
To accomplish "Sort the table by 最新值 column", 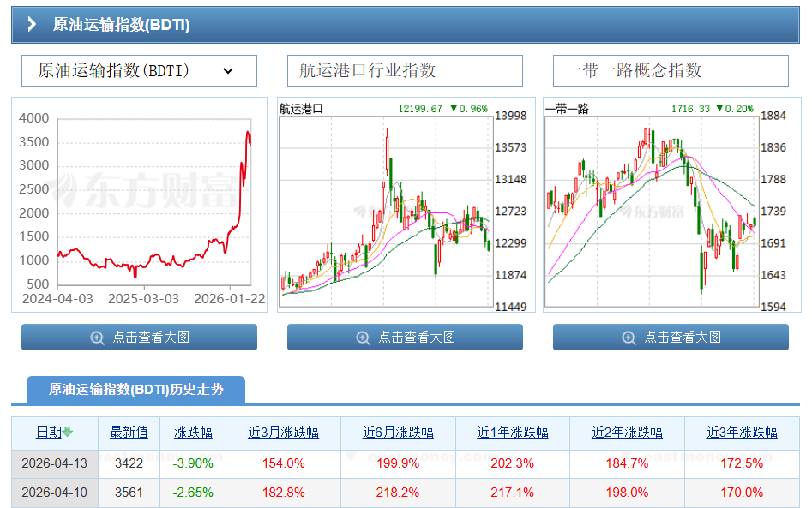I will tap(129, 432).
